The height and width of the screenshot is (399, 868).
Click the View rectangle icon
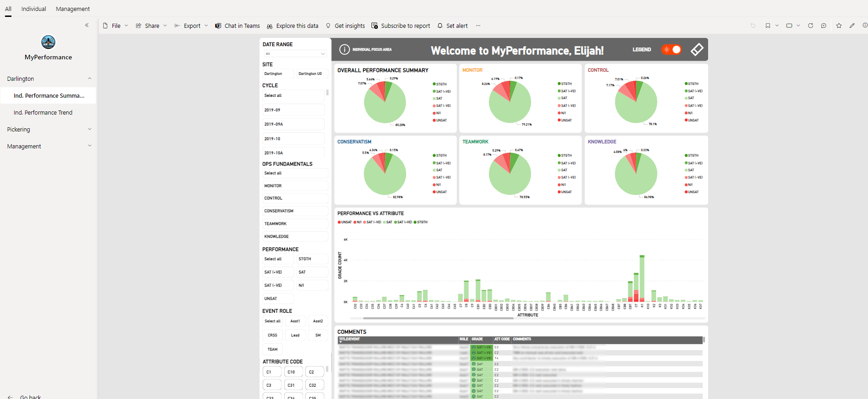pyautogui.click(x=789, y=26)
